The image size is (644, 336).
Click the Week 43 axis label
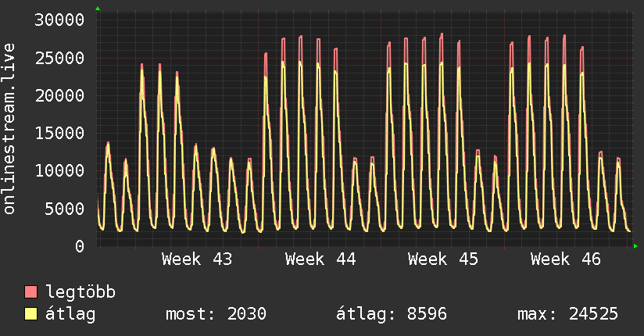tap(197, 259)
